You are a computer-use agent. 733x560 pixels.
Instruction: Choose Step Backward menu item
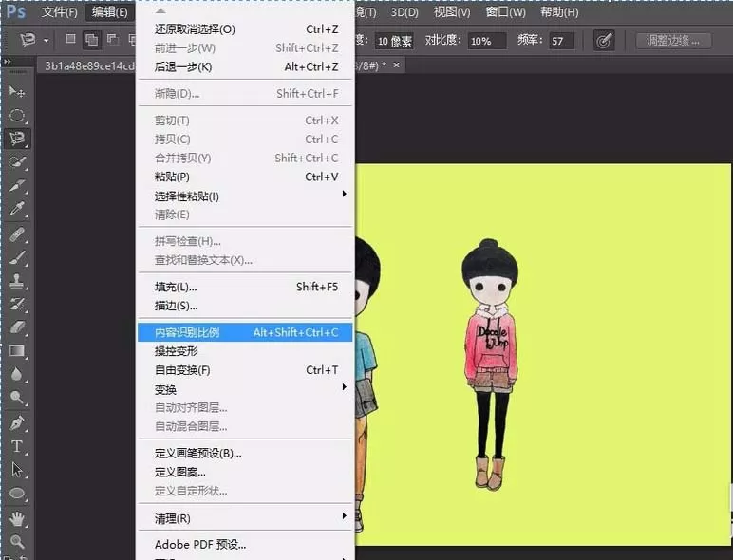click(x=245, y=66)
